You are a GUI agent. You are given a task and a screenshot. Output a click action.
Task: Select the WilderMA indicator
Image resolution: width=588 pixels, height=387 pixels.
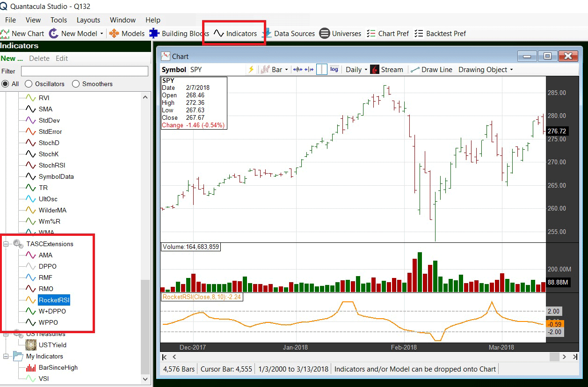(52, 210)
